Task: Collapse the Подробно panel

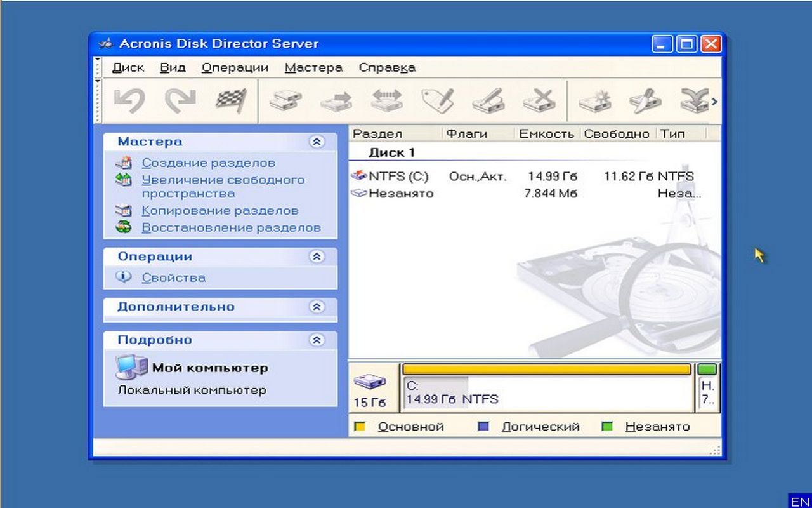Action: pos(317,340)
